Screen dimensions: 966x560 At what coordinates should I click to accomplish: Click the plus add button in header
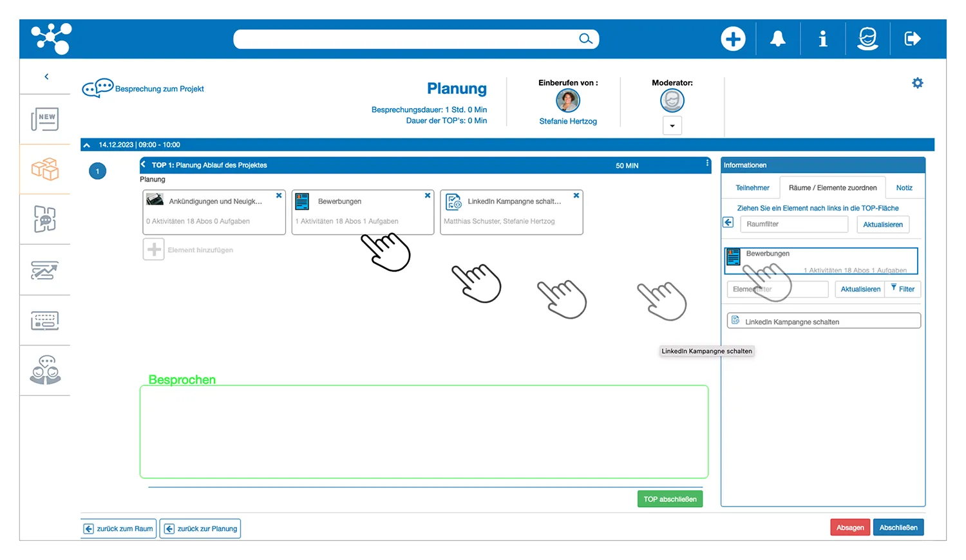(x=733, y=39)
